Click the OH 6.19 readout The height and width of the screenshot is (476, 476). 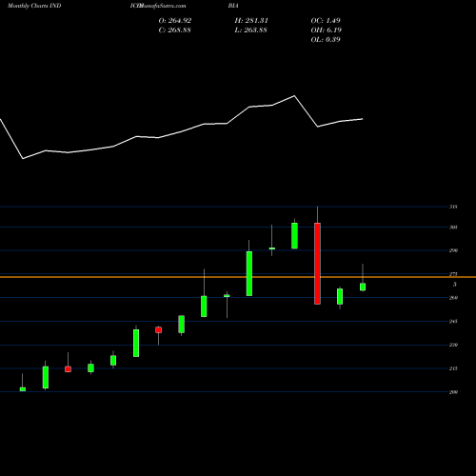327,30
